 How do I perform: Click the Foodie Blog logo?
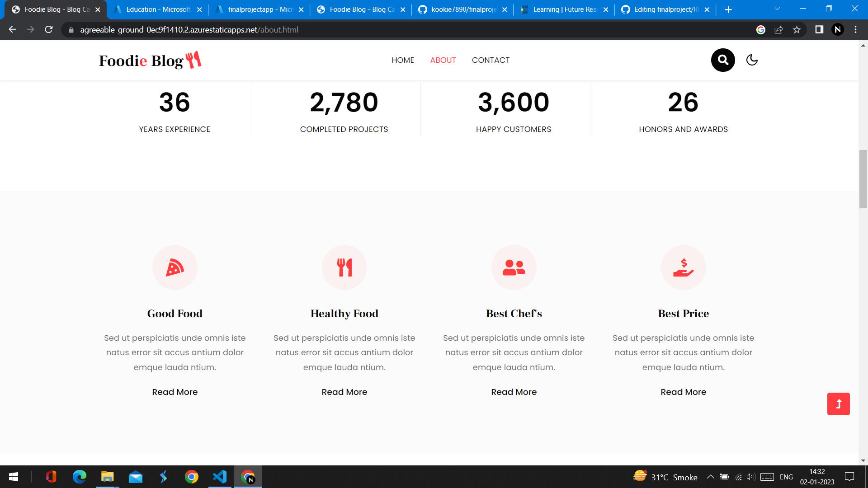tap(150, 60)
